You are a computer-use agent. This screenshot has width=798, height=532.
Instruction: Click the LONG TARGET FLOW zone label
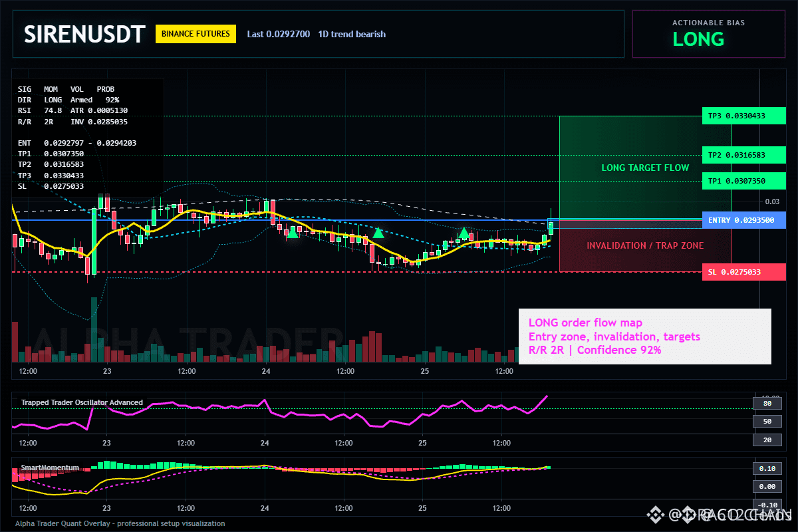coord(645,168)
